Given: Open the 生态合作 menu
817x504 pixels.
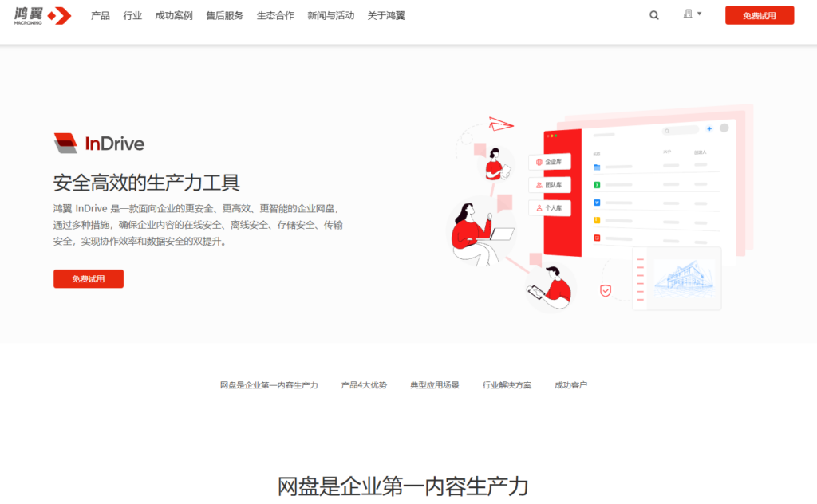Looking at the screenshot, I should pos(275,16).
